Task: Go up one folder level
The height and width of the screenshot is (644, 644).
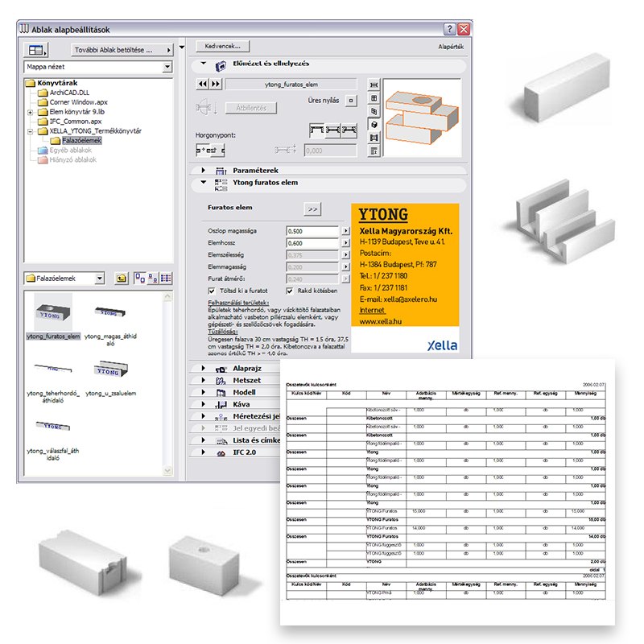Action: point(122,279)
